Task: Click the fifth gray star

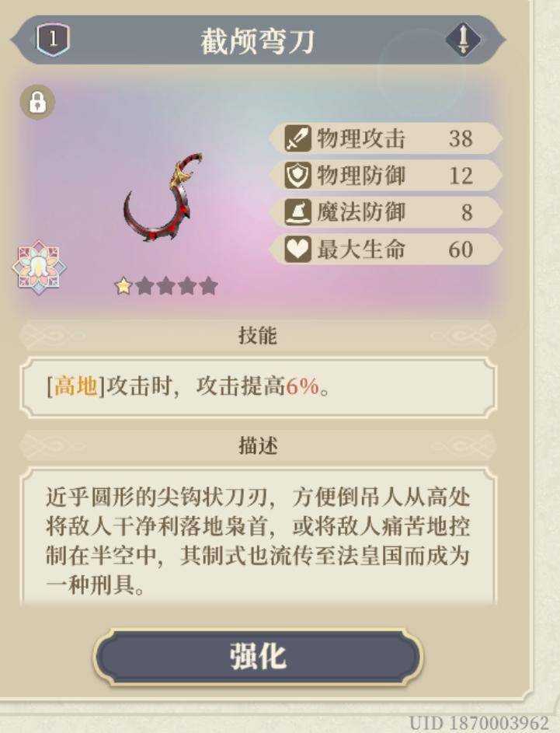Action: tap(208, 285)
